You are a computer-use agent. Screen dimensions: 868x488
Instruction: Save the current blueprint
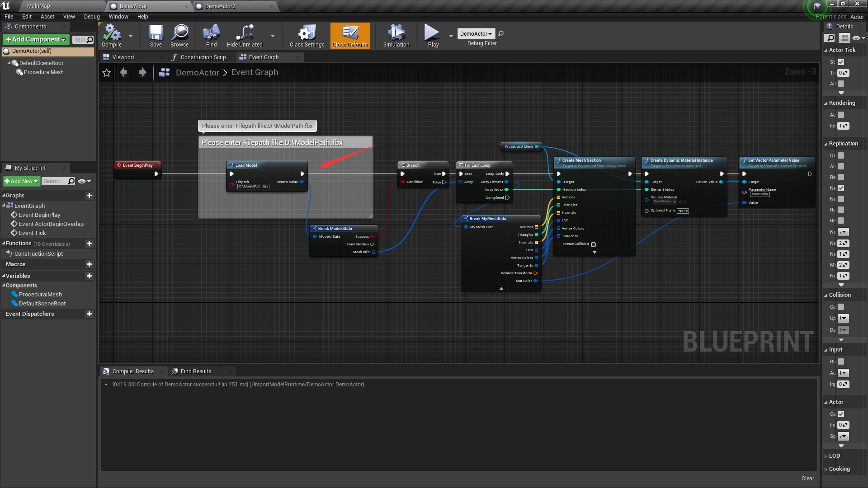[x=156, y=36]
